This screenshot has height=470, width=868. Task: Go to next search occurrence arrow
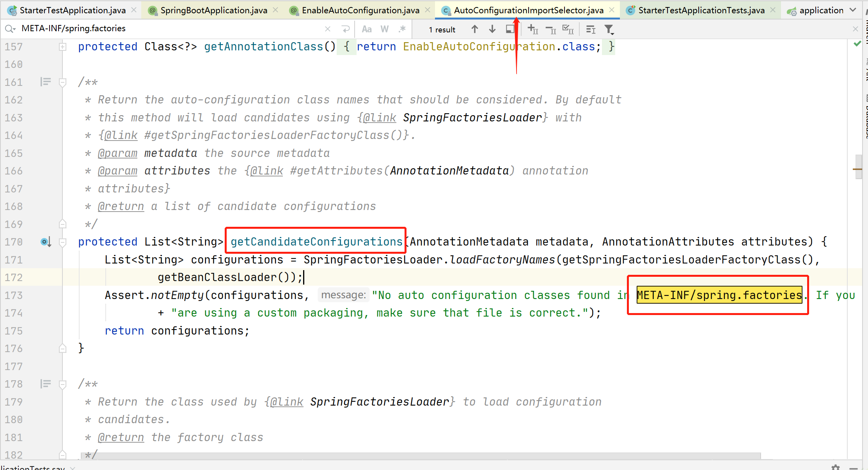tap(492, 29)
